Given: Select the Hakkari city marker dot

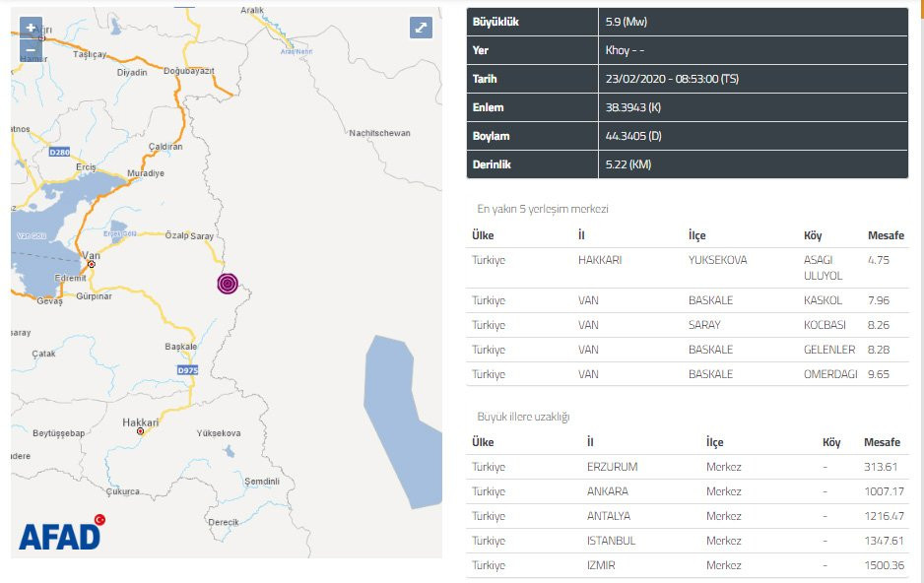Looking at the screenshot, I should point(140,431).
